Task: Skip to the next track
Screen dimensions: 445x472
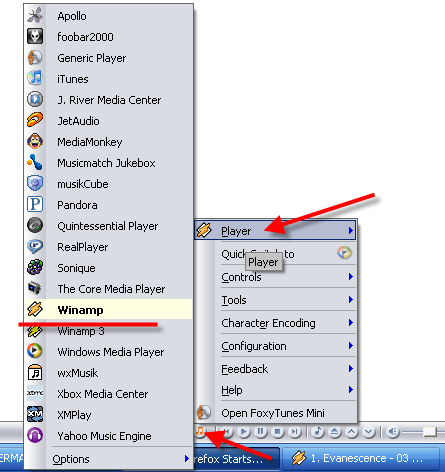Action: [294, 432]
